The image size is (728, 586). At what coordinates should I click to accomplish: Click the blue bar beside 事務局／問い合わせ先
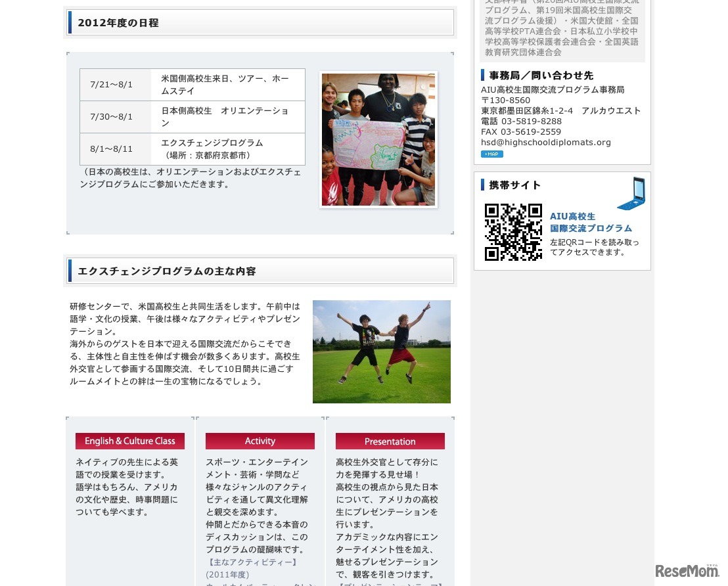tap(484, 75)
